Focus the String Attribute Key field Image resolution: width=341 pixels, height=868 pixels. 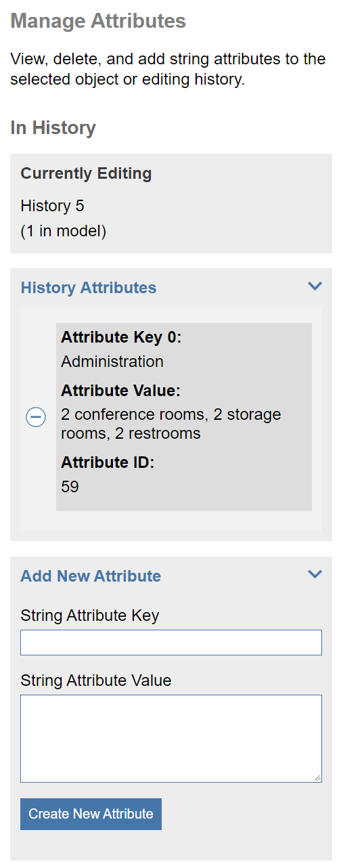(171, 643)
